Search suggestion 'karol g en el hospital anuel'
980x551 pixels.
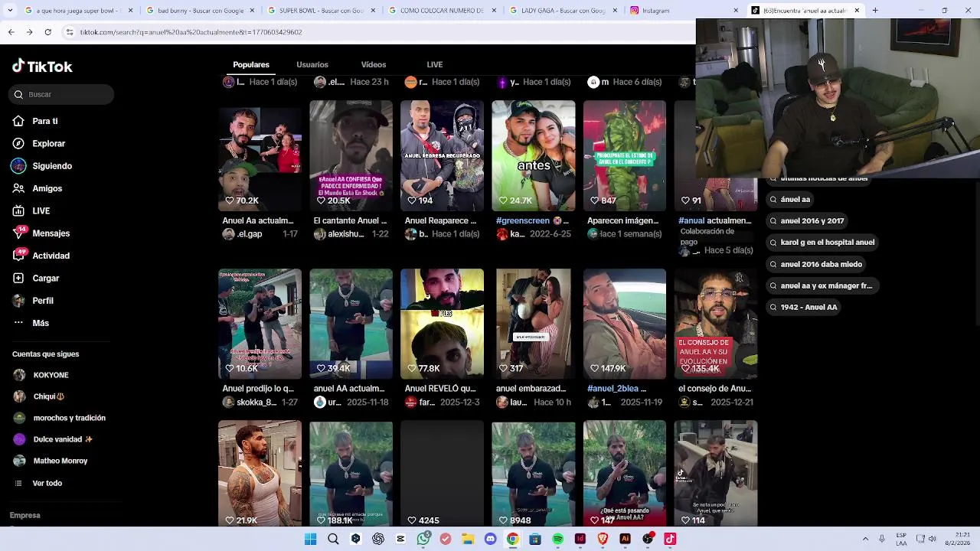point(822,242)
